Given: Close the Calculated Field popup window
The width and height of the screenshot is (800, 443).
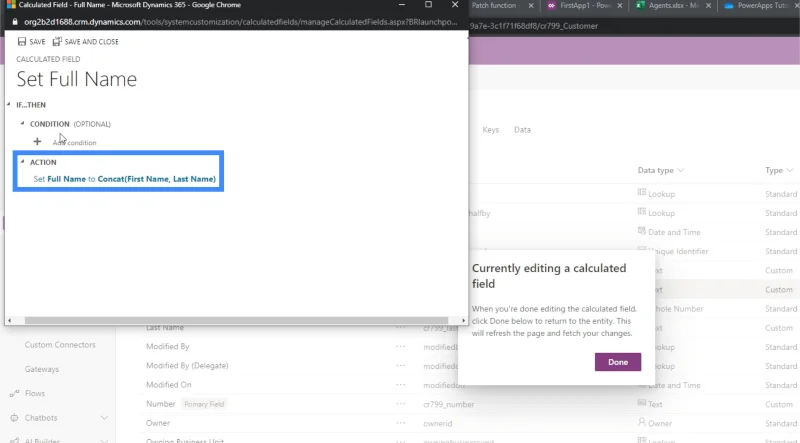Looking at the screenshot, I should (455, 5).
